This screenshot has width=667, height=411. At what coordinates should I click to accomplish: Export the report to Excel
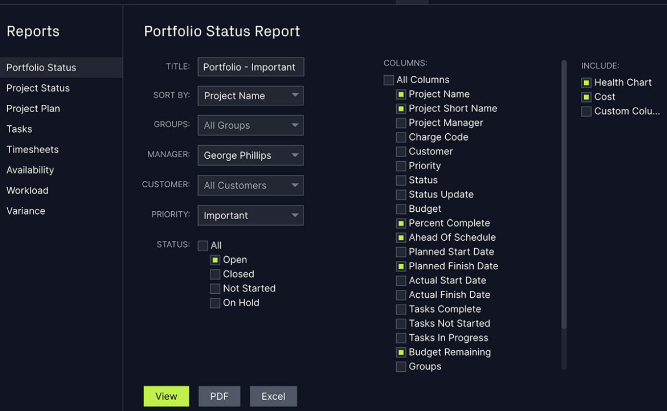pos(273,396)
